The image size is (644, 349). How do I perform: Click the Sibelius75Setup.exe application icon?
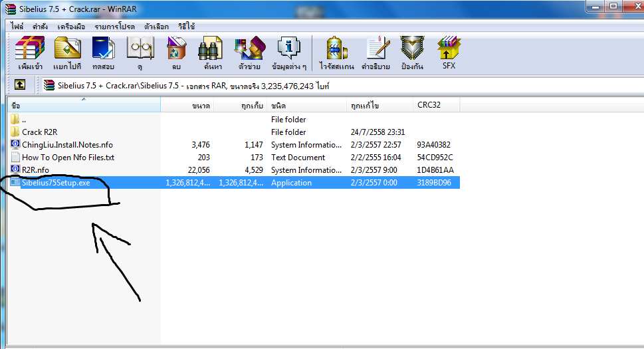(x=15, y=182)
